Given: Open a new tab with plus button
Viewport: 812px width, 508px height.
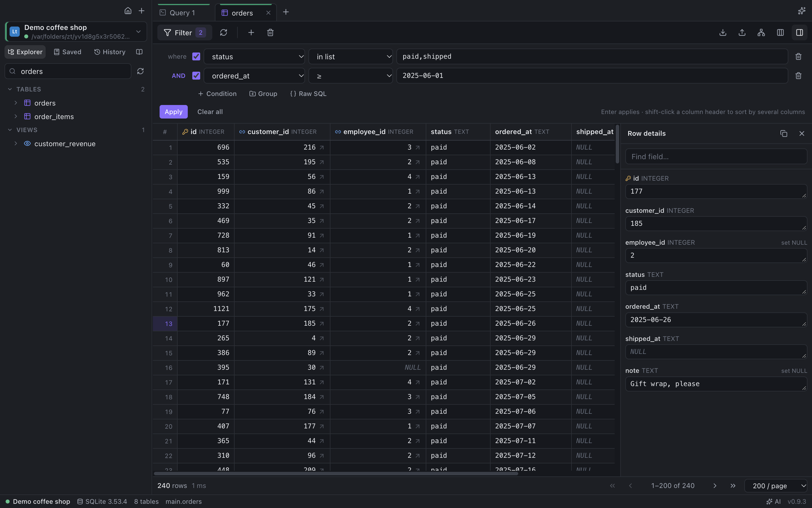Looking at the screenshot, I should point(286,12).
